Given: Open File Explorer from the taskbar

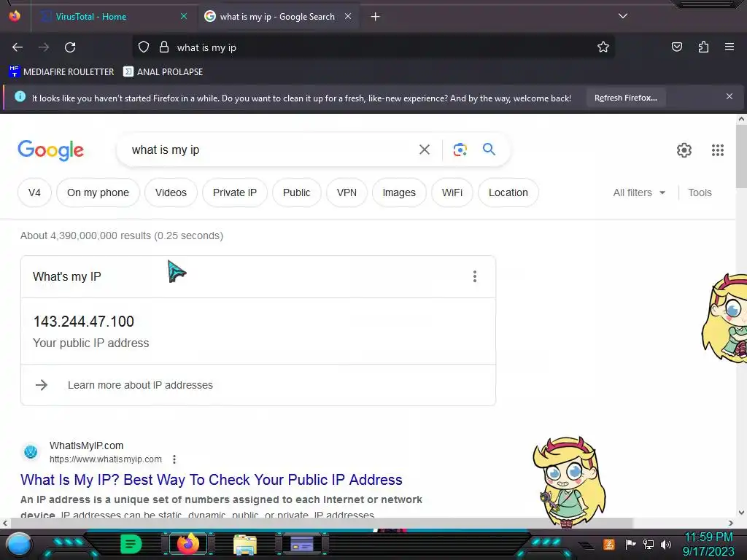Looking at the screenshot, I should 245,545.
